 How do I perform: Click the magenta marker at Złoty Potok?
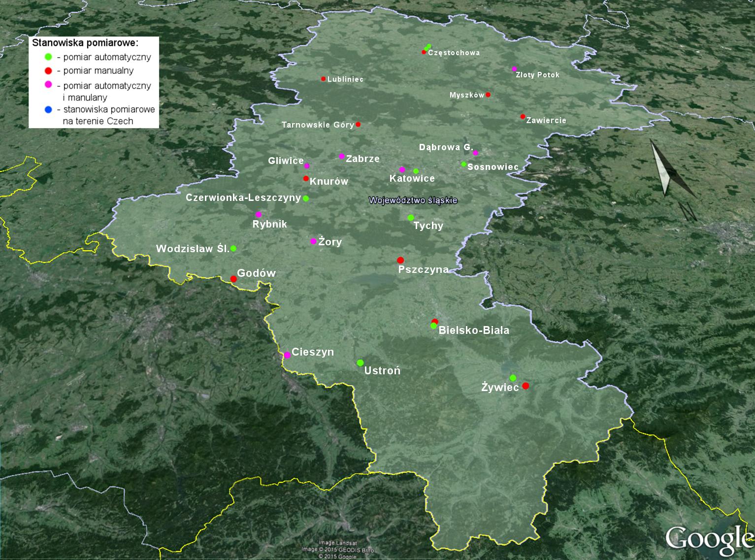click(514, 68)
